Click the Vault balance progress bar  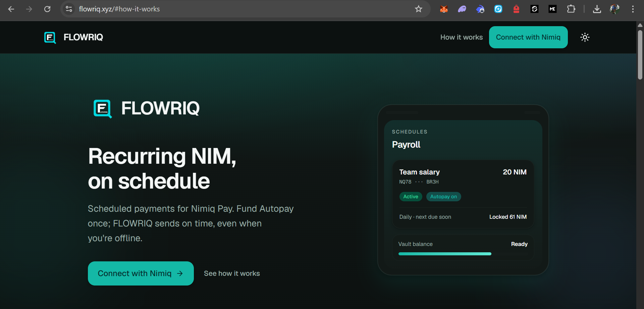tap(463, 254)
